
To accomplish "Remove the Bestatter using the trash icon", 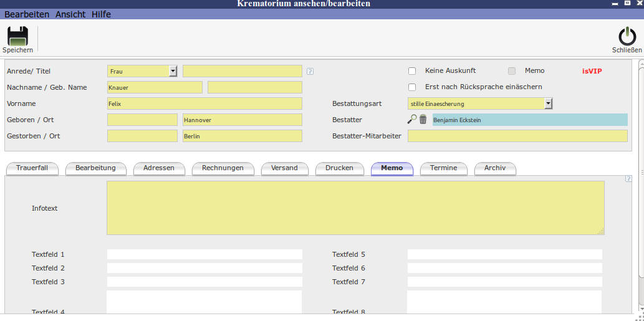I will (x=423, y=120).
